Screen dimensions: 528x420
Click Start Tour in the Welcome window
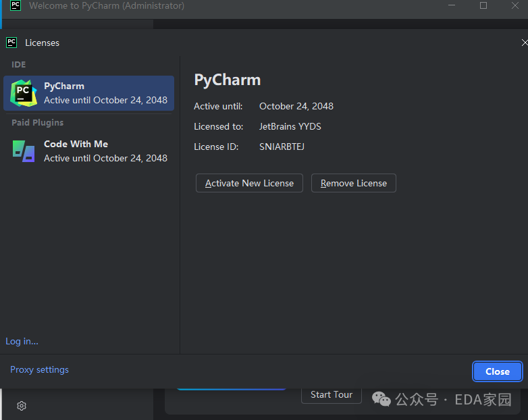coord(332,395)
